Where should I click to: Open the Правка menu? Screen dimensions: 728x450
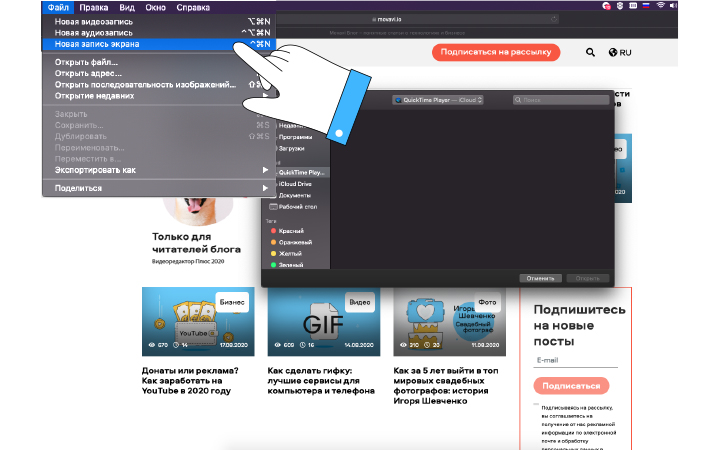[x=93, y=7]
